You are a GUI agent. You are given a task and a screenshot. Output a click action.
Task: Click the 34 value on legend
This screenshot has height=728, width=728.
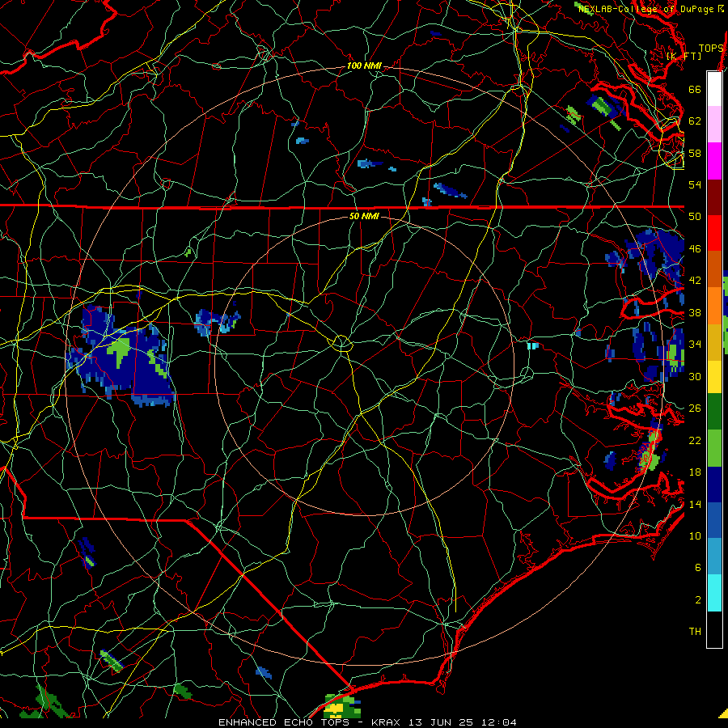(x=695, y=345)
